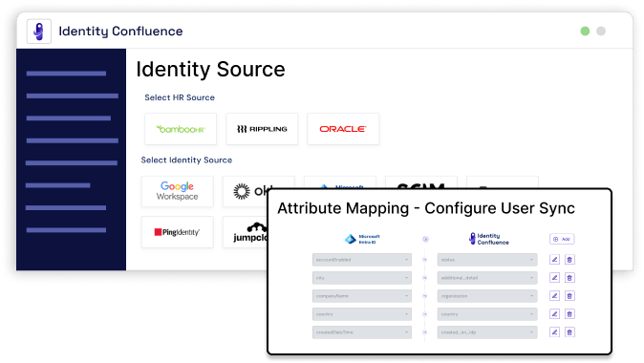Edit the createdDateTime mapping row
Screen dimensions: 644x363
point(554,332)
